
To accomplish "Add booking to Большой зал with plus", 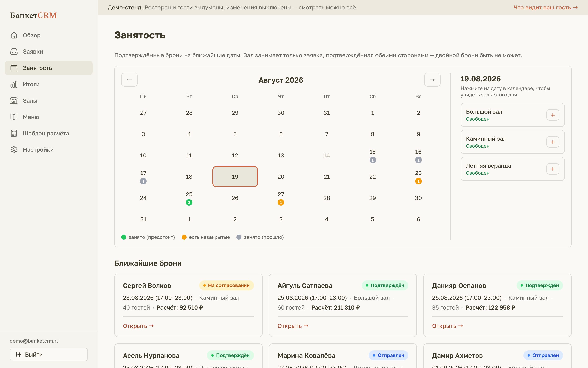I will click(x=553, y=115).
